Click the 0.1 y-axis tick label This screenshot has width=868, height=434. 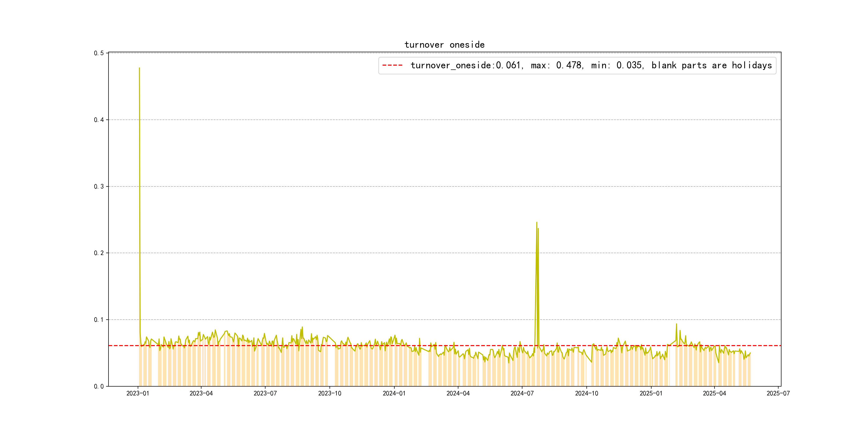[99, 319]
